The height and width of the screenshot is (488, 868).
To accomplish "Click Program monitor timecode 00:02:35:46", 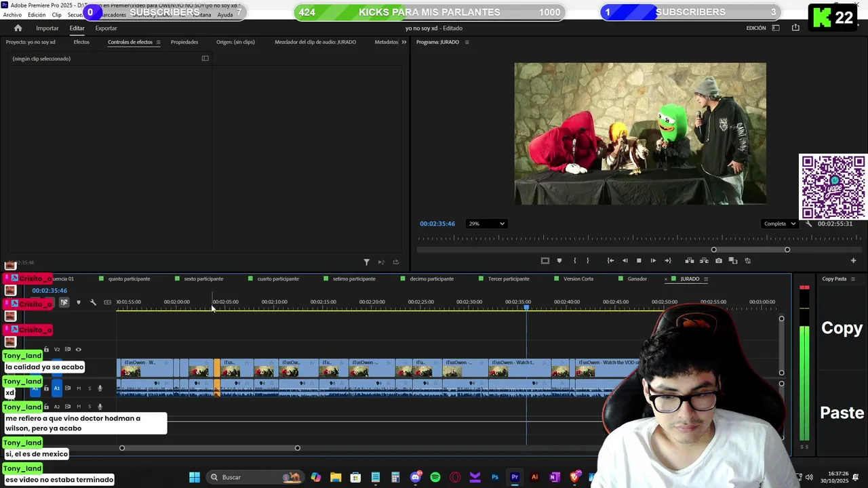I will coord(437,224).
